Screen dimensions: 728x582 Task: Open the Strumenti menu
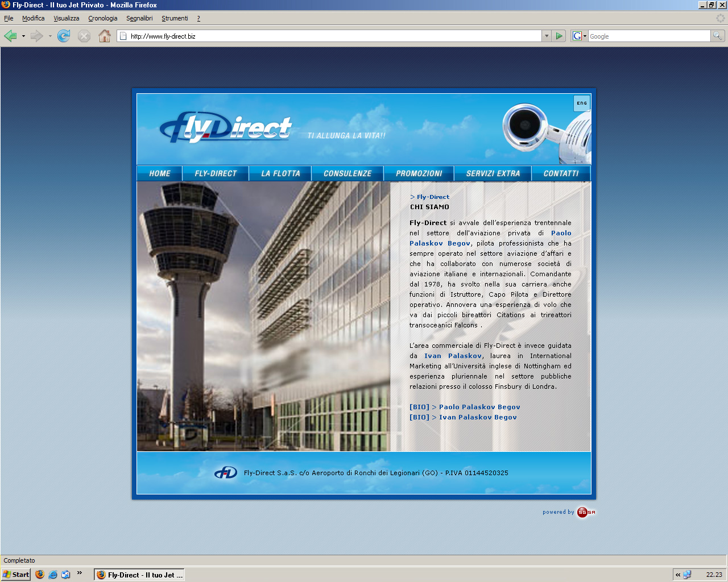coord(175,18)
